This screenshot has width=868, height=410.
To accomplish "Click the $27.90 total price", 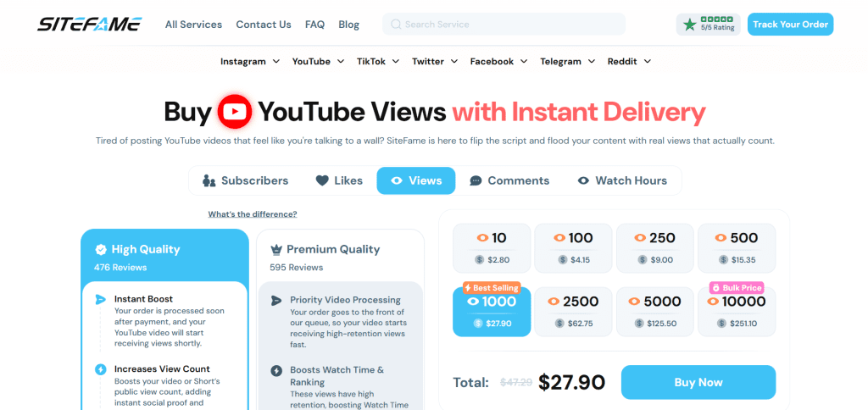I will click(572, 382).
